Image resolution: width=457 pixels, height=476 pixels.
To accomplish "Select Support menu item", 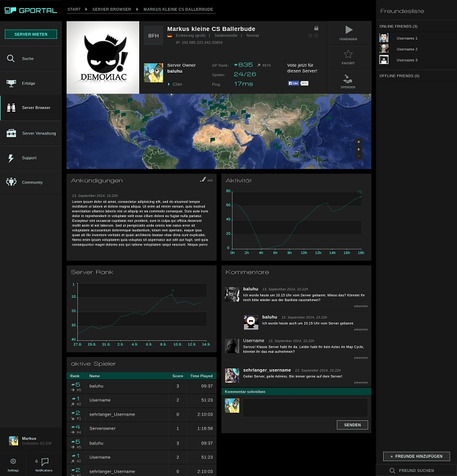I will click(x=31, y=158).
